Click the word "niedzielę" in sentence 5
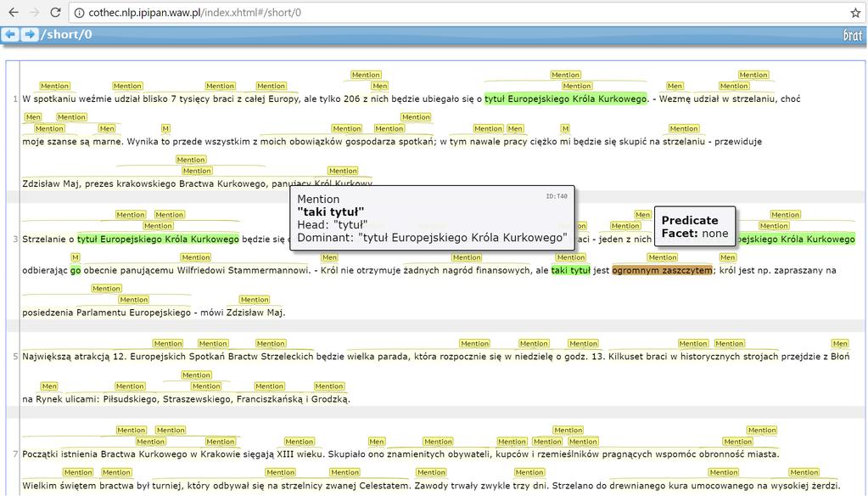Viewport: 868px width, 496px height. [533, 357]
